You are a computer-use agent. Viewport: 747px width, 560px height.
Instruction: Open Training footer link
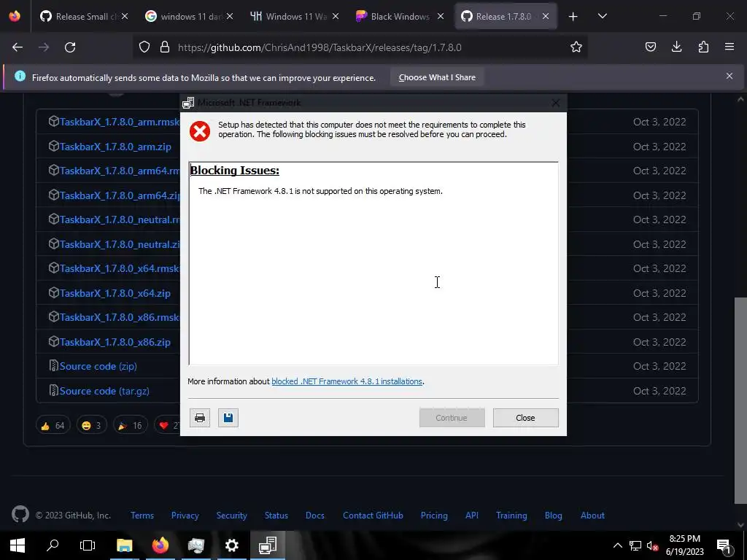pyautogui.click(x=511, y=516)
